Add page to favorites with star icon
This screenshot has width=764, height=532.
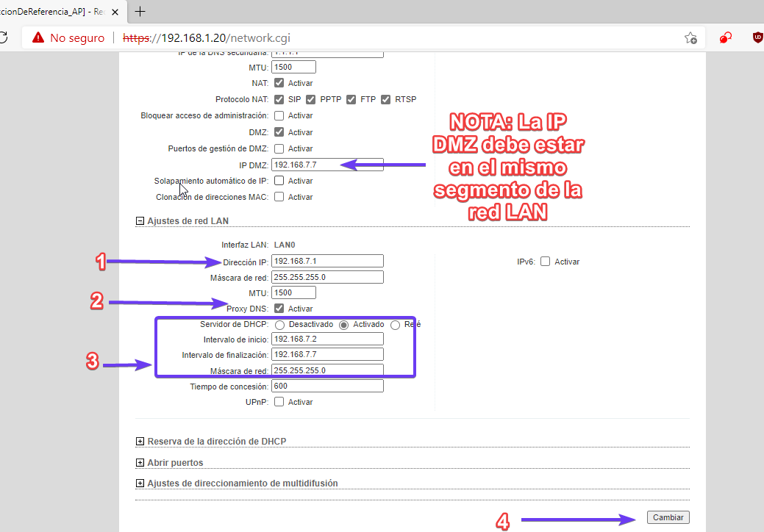(x=690, y=37)
